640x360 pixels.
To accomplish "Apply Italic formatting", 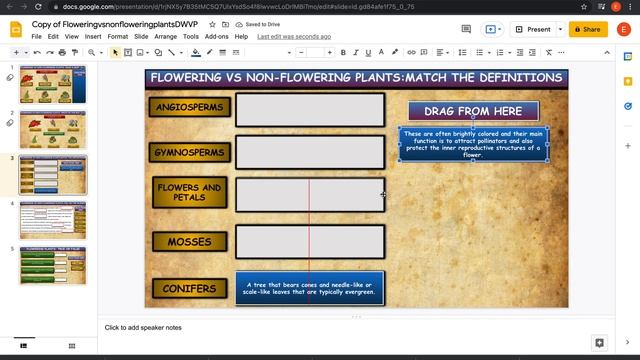I will point(356,53).
